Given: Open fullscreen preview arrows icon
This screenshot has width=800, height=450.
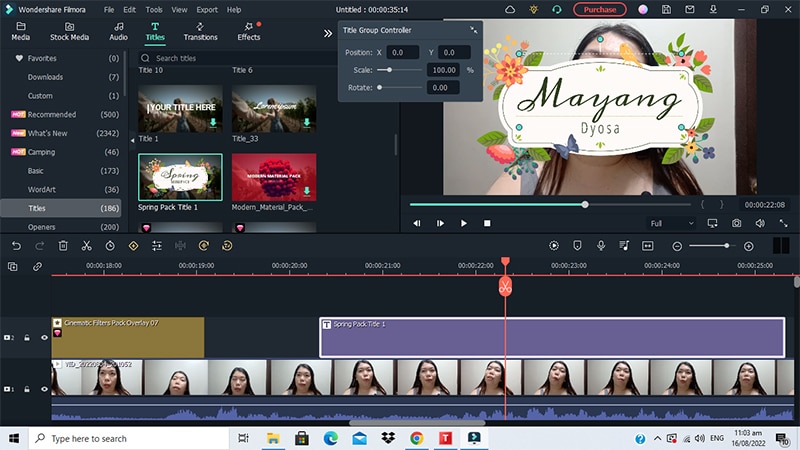Looking at the screenshot, I should (784, 223).
